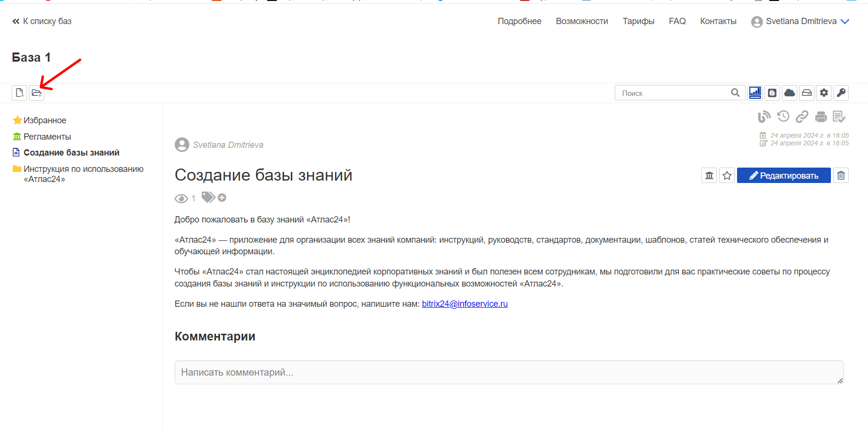Open base settings gear icon
This screenshot has width=868, height=431.
pyautogui.click(x=824, y=93)
